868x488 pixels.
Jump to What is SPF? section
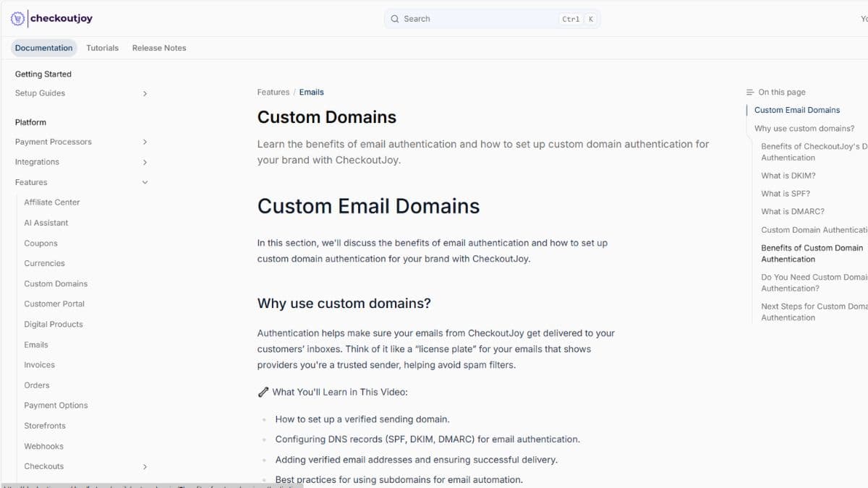coord(786,194)
